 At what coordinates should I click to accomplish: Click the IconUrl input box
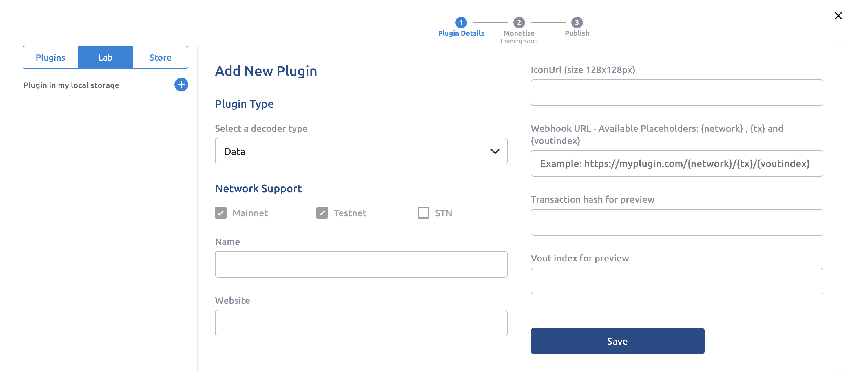[676, 93]
